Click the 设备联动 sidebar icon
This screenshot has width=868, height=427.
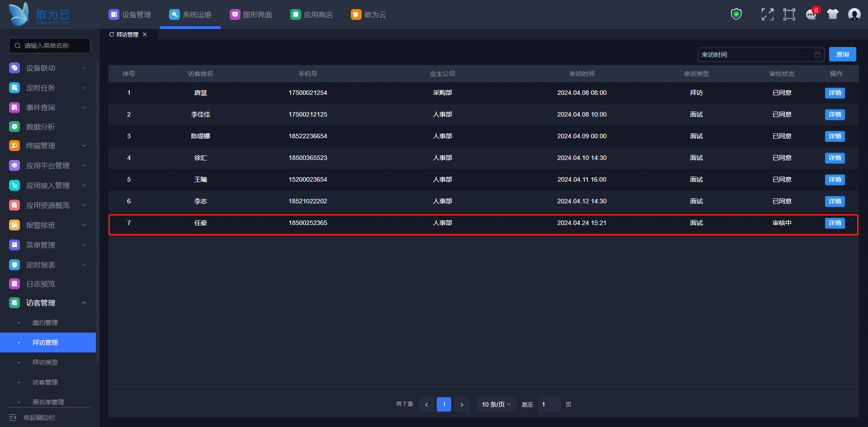point(14,68)
